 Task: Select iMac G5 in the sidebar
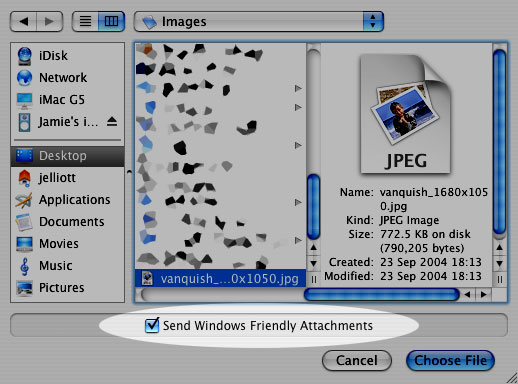click(67, 100)
